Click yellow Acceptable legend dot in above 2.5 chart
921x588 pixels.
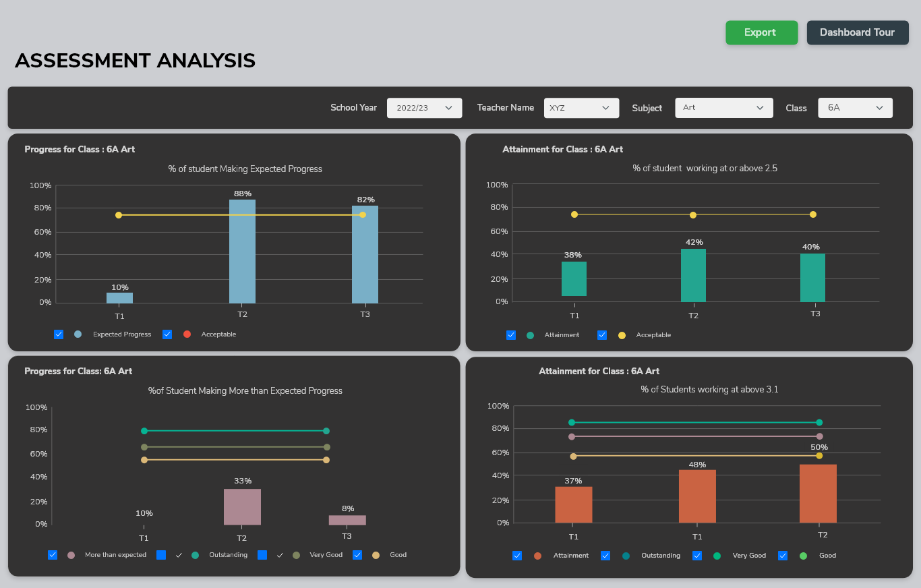pyautogui.click(x=622, y=335)
